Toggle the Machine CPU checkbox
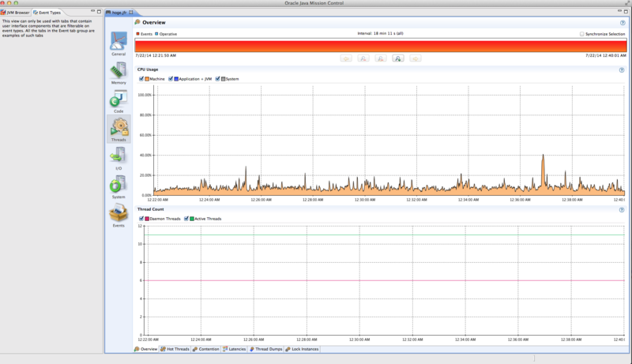Screen dimensions: 632x364 point(141,79)
